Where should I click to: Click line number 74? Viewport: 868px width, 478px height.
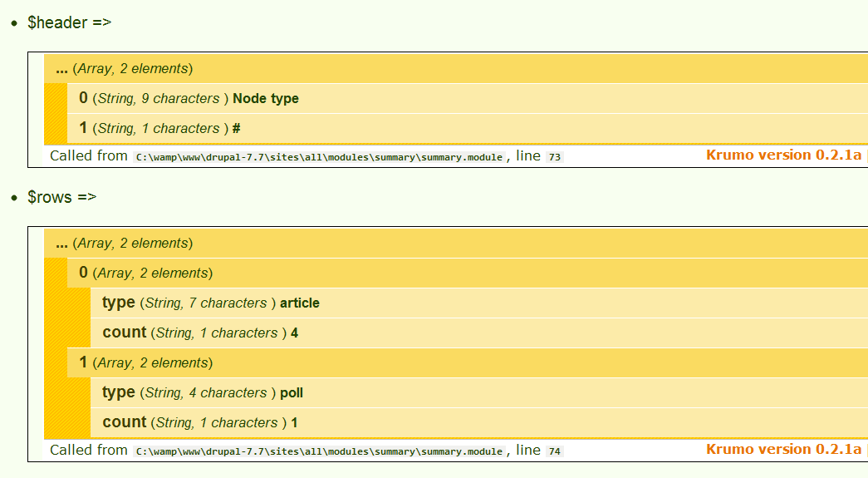555,451
